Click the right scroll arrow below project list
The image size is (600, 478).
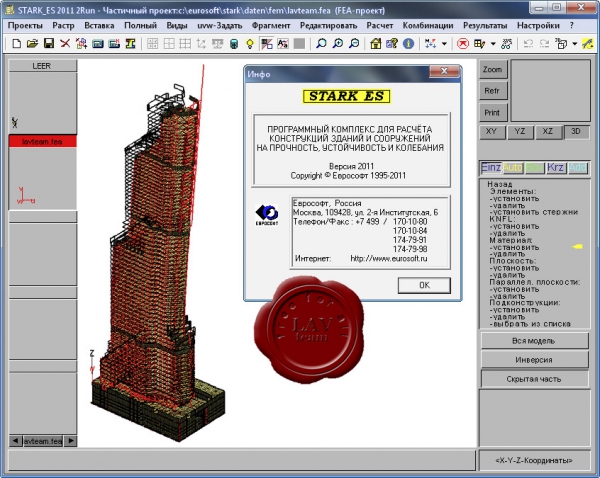pyautogui.click(x=70, y=441)
